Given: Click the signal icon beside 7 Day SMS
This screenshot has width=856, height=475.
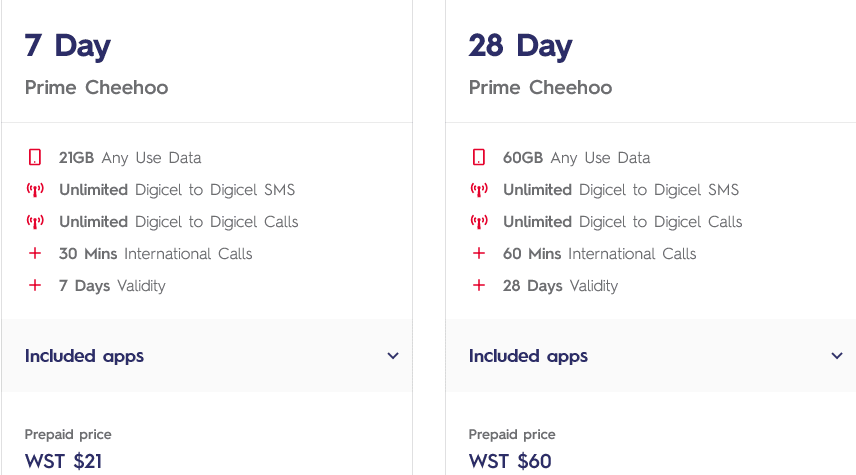Looking at the screenshot, I should (35, 190).
